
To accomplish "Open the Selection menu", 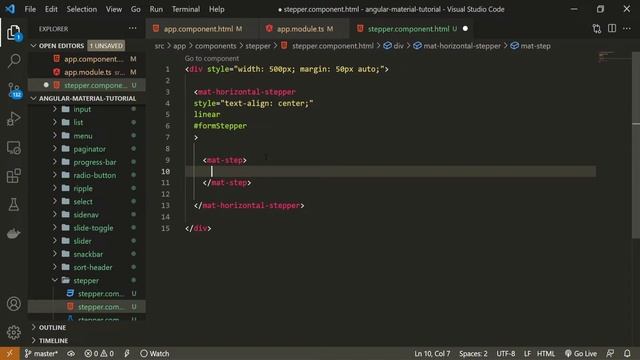I will (x=82, y=9).
